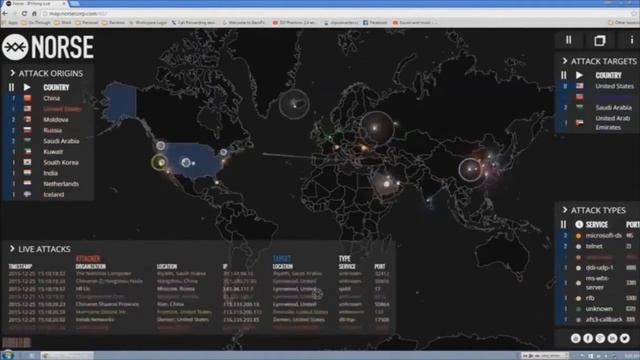Click United Arab Emirates in Attack Targets
This screenshot has width=640, height=360.
612,122
